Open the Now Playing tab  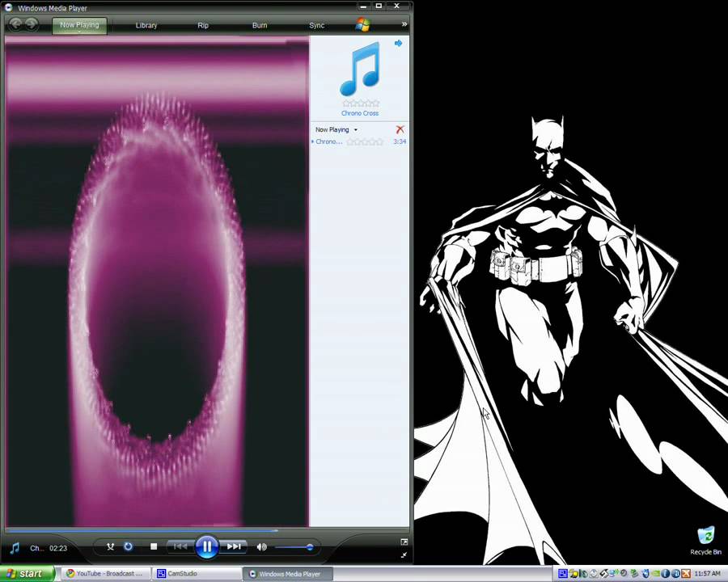pyautogui.click(x=79, y=25)
